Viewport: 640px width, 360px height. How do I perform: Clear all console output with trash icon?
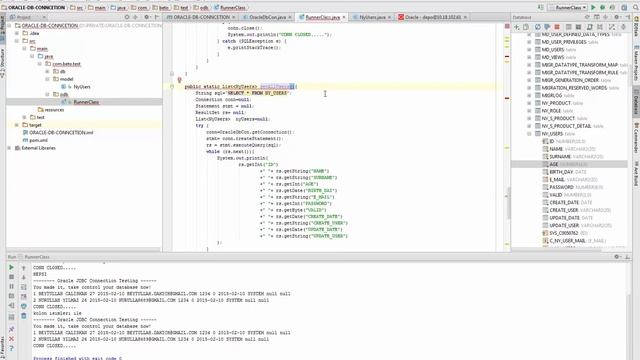point(24,316)
